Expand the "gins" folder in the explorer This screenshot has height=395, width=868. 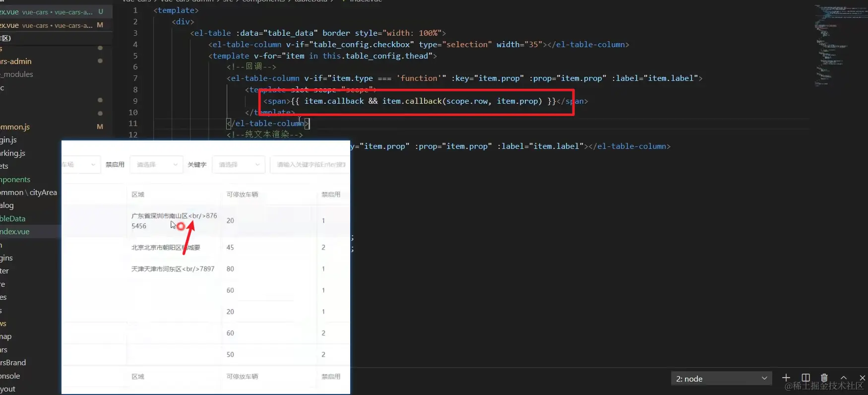6,258
